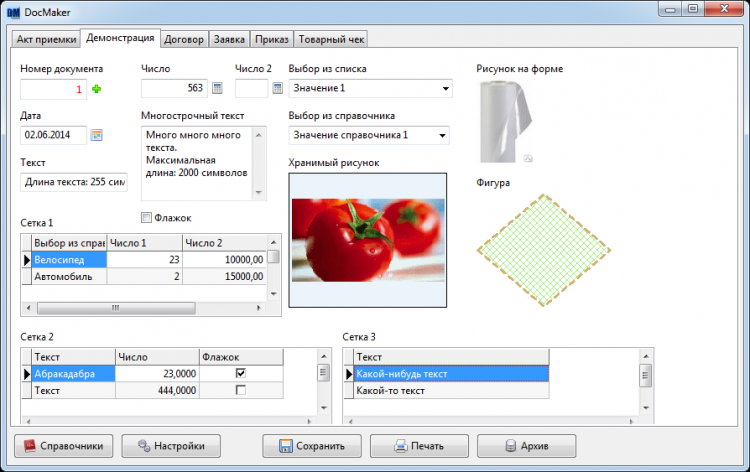The image size is (750, 472).
Task: Click the 10000,00 cell in Сетка 1
Action: pyautogui.click(x=224, y=260)
